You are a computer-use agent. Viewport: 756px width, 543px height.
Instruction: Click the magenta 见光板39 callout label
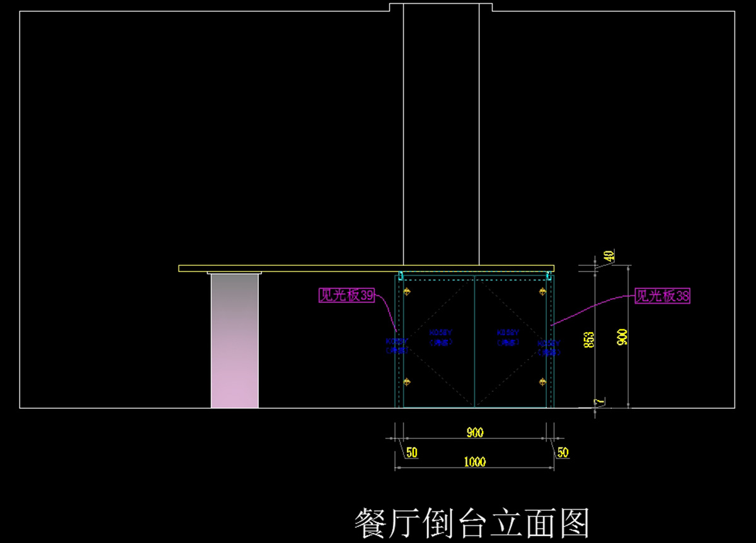click(x=347, y=295)
